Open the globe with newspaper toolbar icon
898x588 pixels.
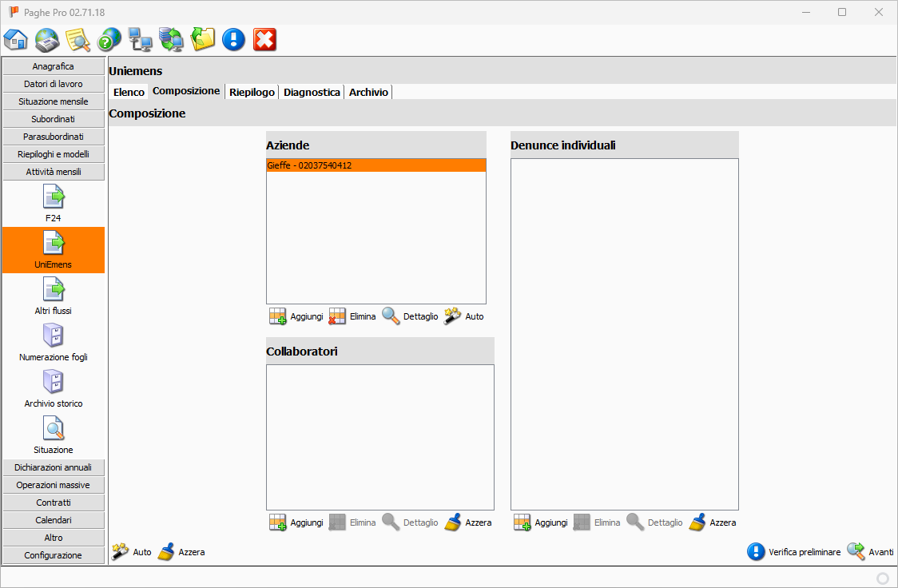pos(47,39)
